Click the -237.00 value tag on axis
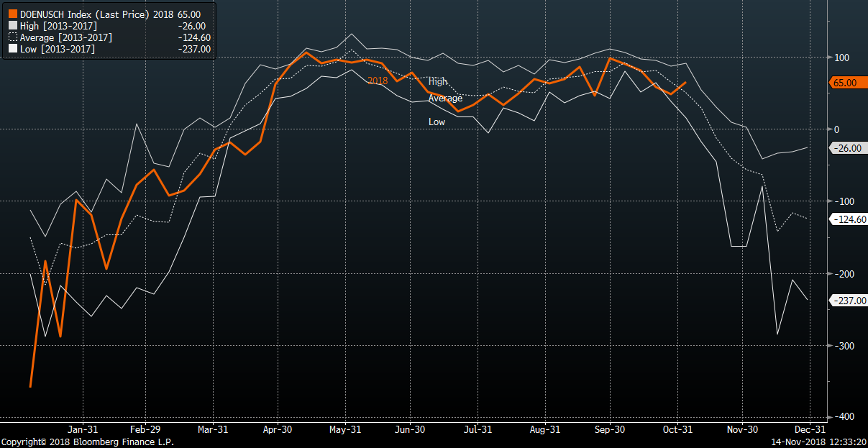 [x=849, y=301]
